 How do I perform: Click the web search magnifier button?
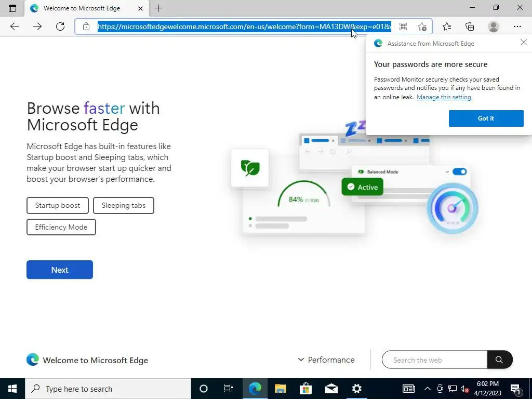499,360
